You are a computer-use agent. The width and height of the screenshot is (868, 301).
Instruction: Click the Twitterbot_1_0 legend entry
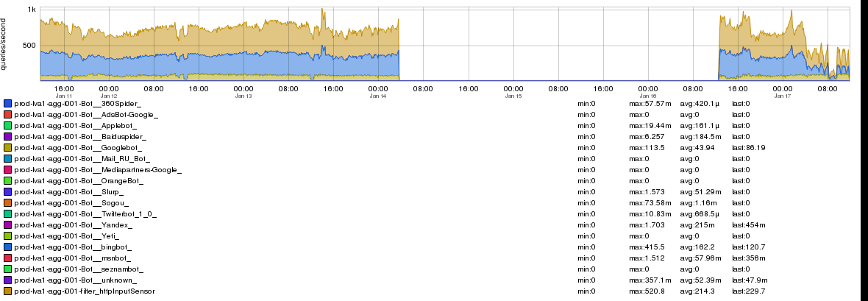(x=85, y=214)
